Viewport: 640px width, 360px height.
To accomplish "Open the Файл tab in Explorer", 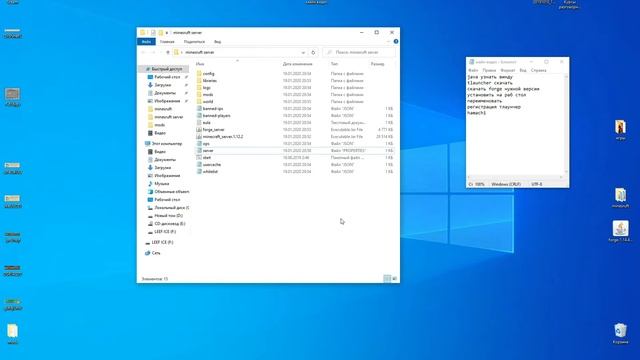I will [146, 42].
